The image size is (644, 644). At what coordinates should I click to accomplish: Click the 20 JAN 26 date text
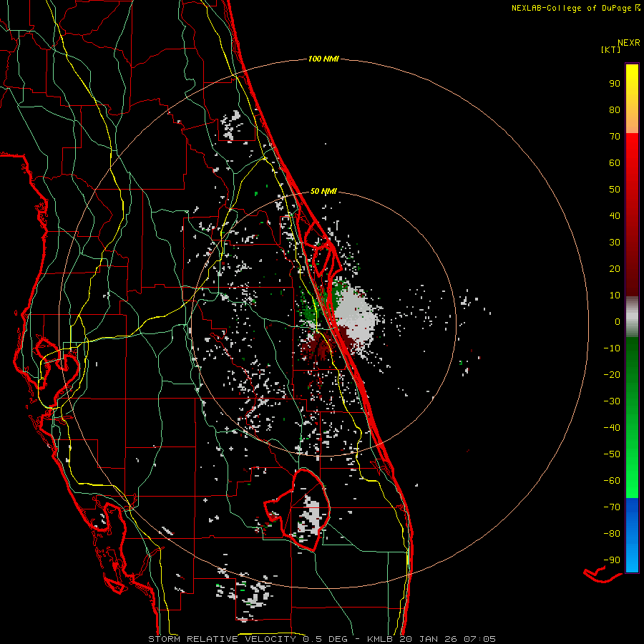click(427, 639)
